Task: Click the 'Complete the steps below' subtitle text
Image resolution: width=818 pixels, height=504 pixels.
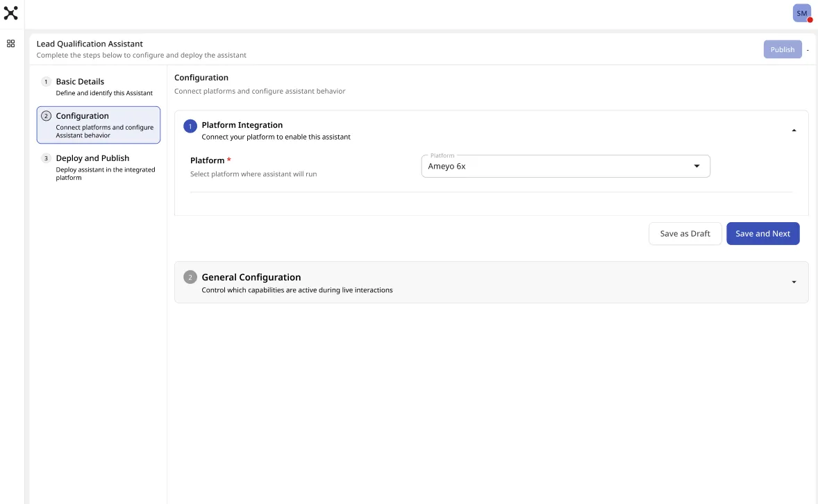Action: pyautogui.click(x=142, y=56)
